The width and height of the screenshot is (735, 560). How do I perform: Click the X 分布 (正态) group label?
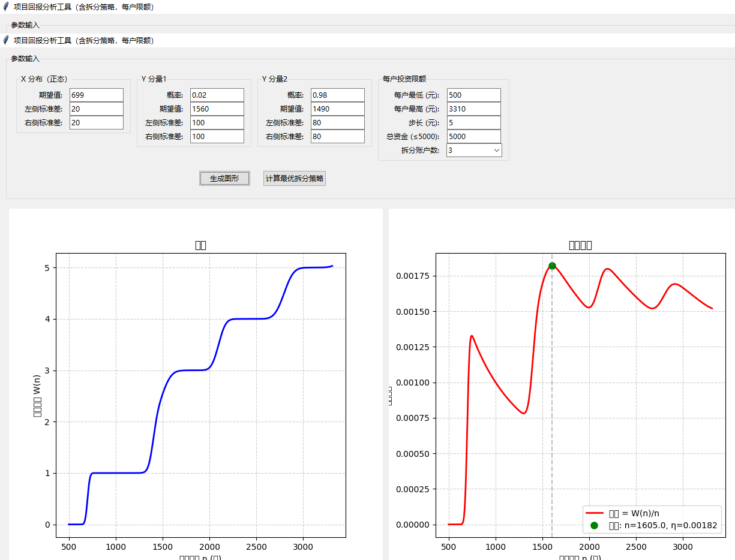tap(44, 79)
